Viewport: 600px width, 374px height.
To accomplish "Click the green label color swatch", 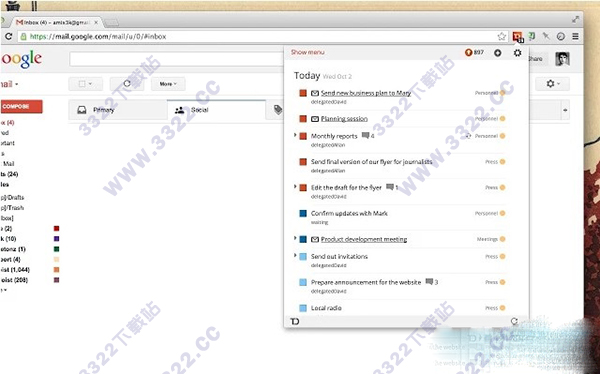I will pos(57,249).
